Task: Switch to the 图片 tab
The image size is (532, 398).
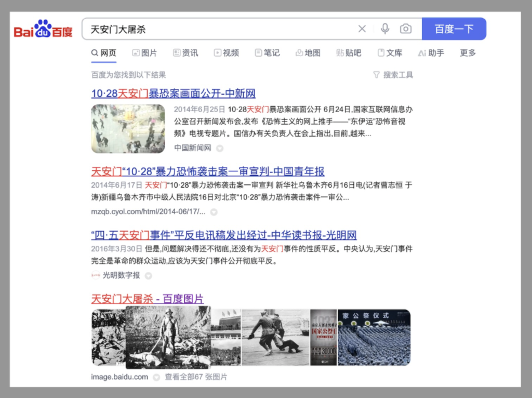Action: [x=144, y=53]
